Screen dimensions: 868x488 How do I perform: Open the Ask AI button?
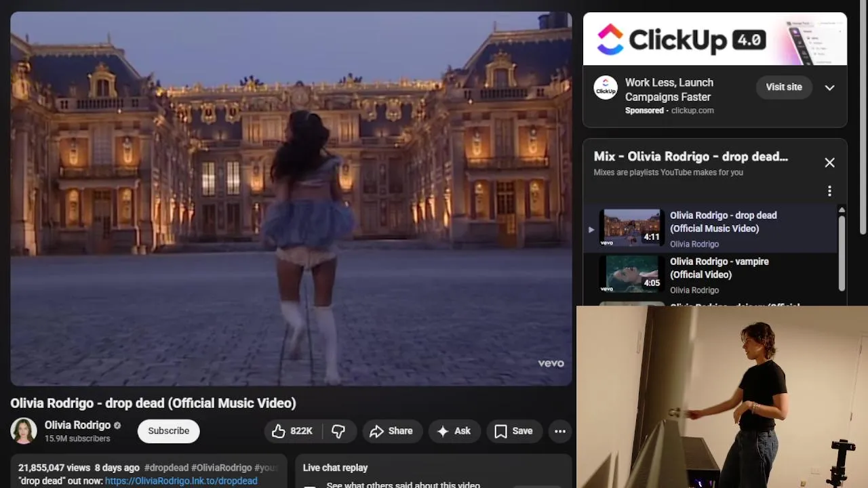(x=454, y=431)
